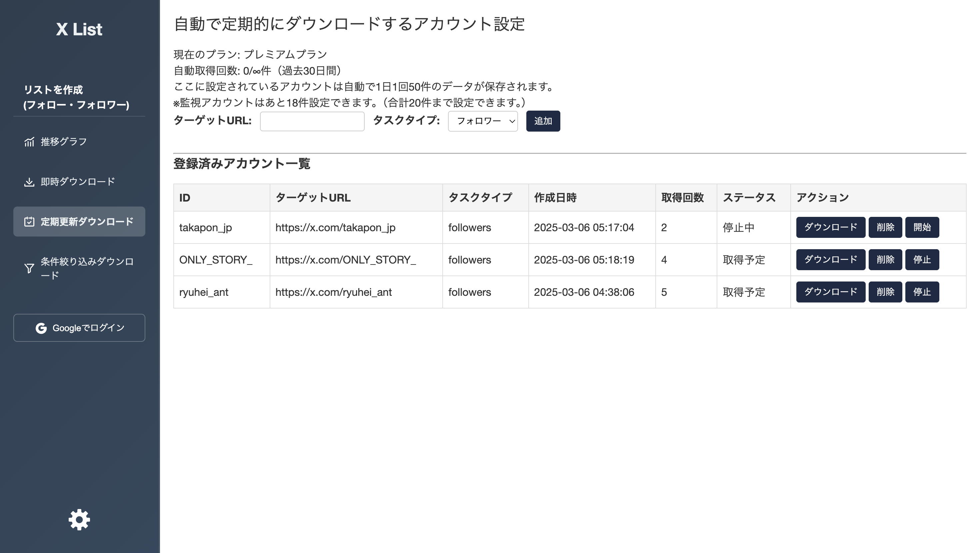The image size is (980, 553).
Task: Click the ステータス column header
Action: coord(754,198)
